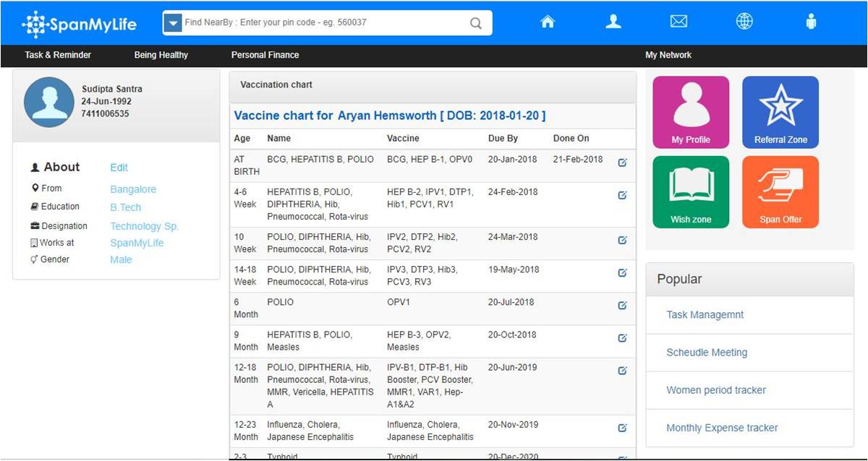The height and width of the screenshot is (461, 868).
Task: Open the Find NearBy dropdown arrow
Action: (x=172, y=23)
